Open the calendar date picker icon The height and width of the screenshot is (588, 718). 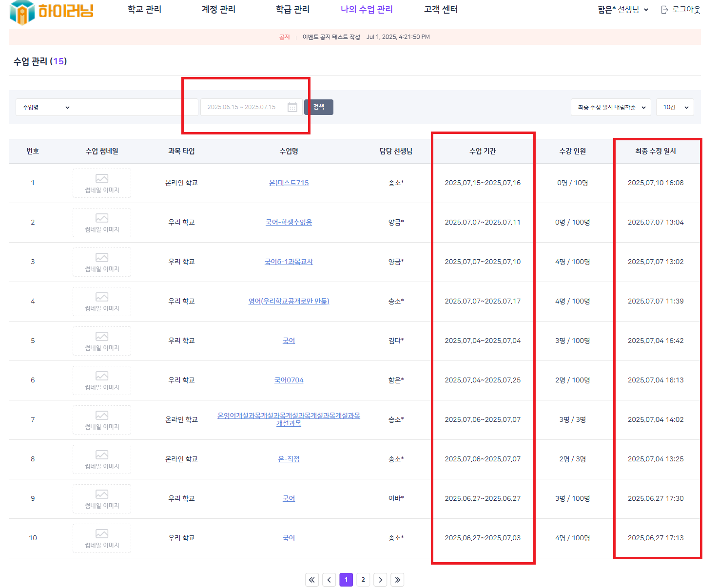292,107
